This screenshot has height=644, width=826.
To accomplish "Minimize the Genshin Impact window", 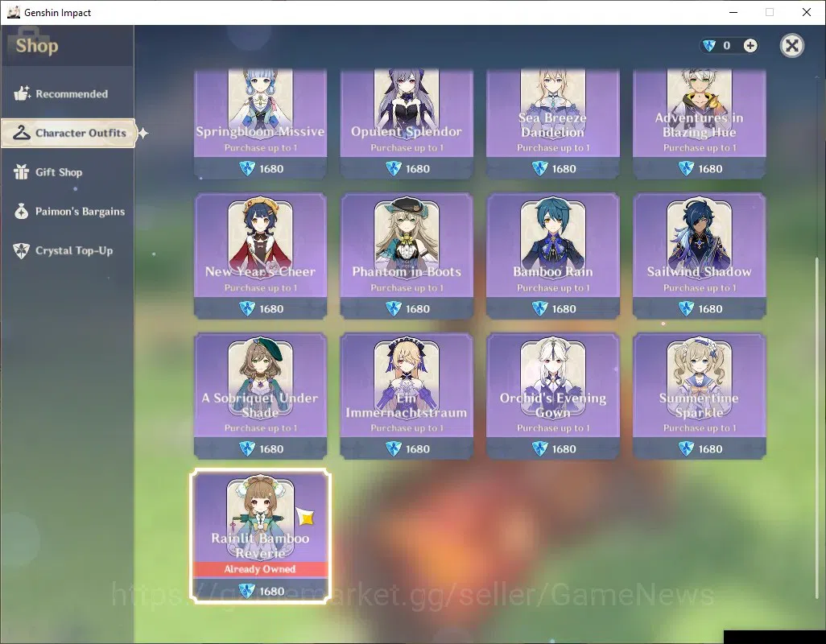I will (733, 12).
